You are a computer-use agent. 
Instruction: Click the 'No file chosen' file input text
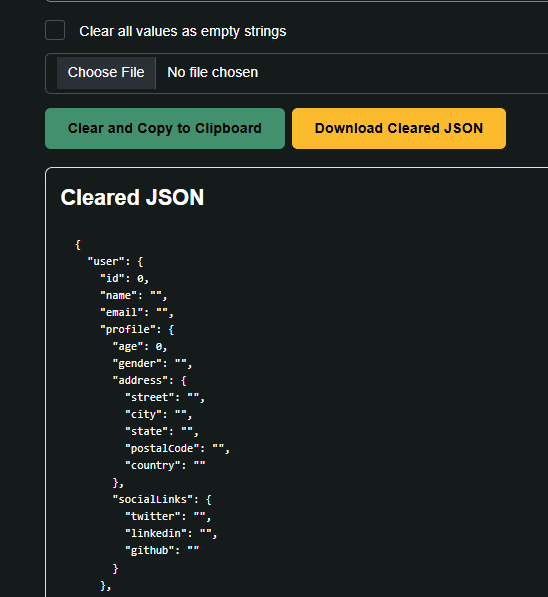click(212, 72)
